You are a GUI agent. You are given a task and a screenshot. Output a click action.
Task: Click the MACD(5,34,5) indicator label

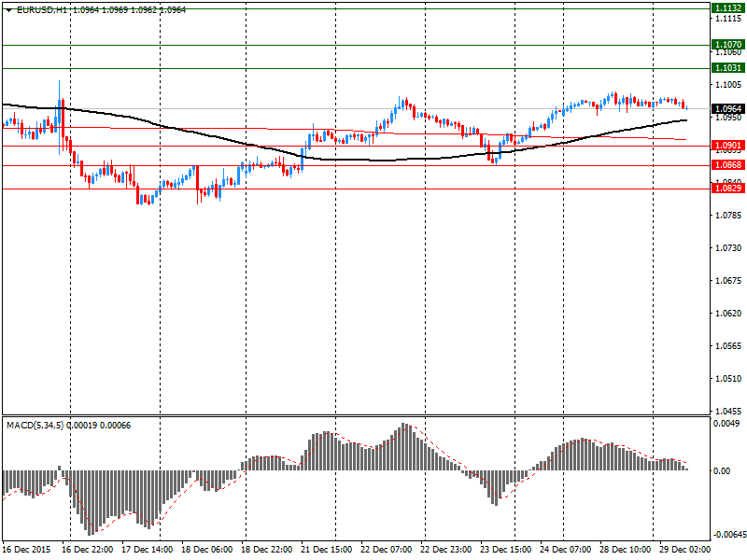(35, 426)
